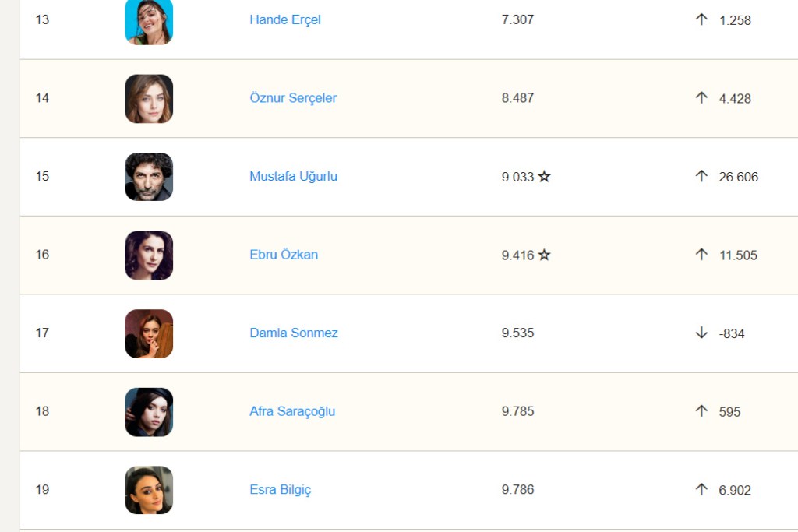
Task: Click the up arrow next to 6.902
Action: 701,489
